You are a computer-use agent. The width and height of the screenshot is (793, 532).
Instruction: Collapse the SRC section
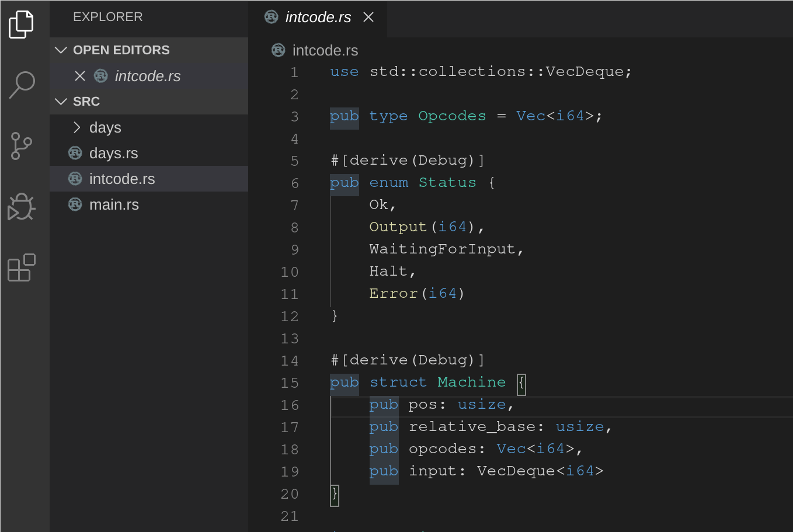[x=61, y=101]
